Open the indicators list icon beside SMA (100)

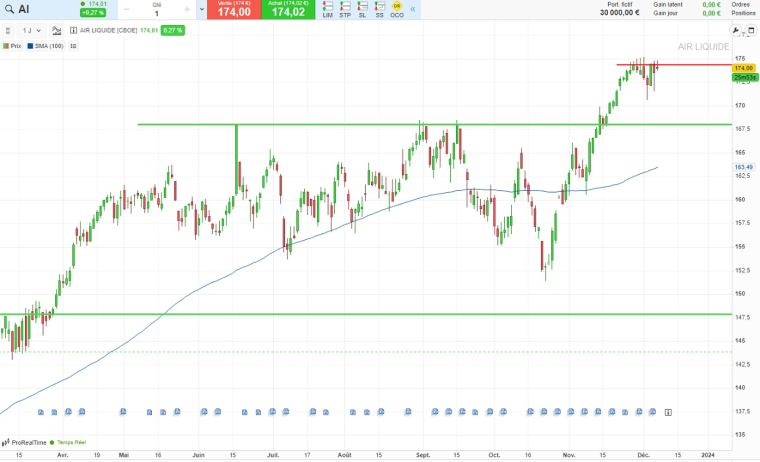pos(73,46)
